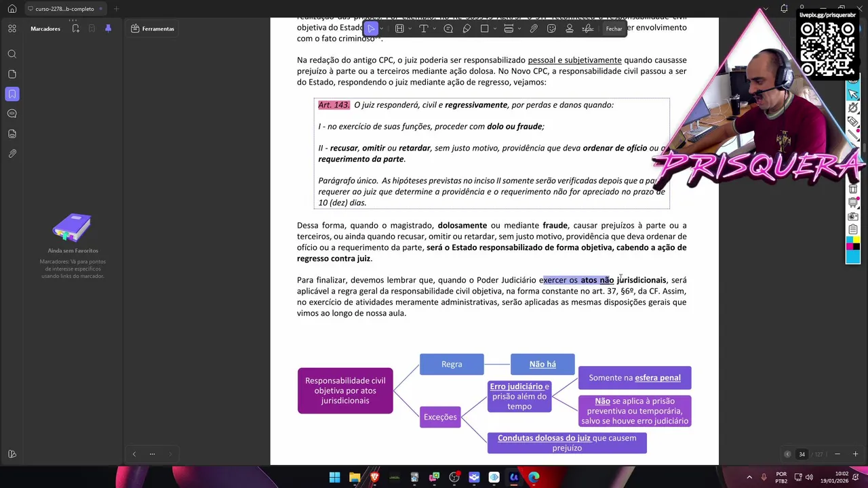Click Somente na esfera penal box
This screenshot has width=868, height=488.
[635, 378]
